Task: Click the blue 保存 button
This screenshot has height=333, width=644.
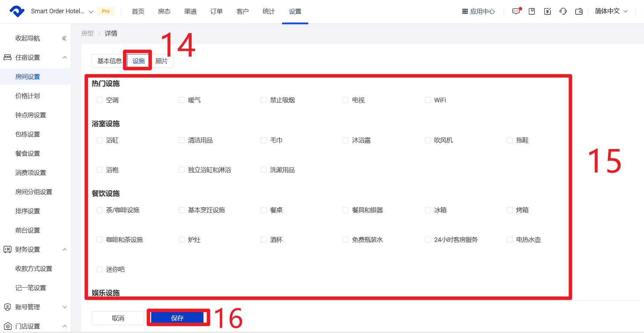Action: 177,318
